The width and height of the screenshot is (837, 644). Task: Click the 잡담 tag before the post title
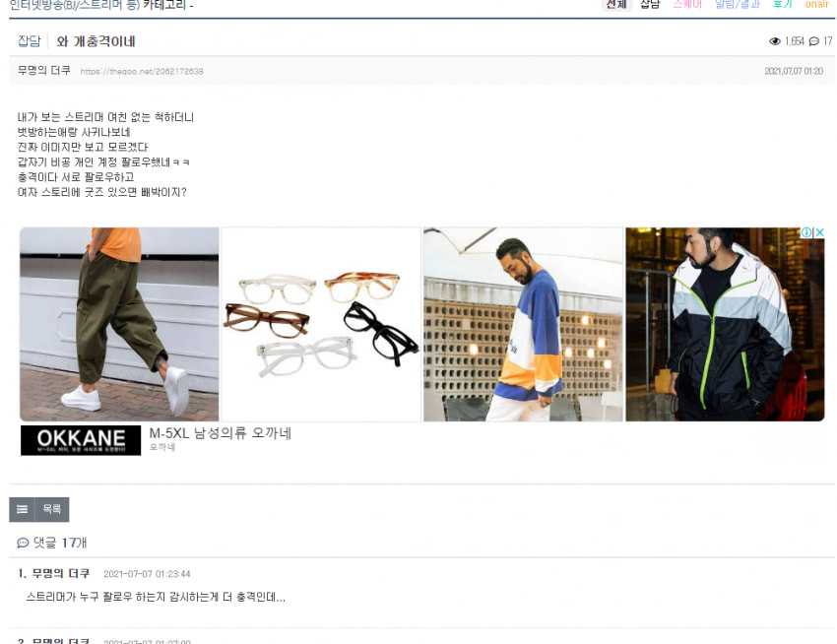point(29,41)
